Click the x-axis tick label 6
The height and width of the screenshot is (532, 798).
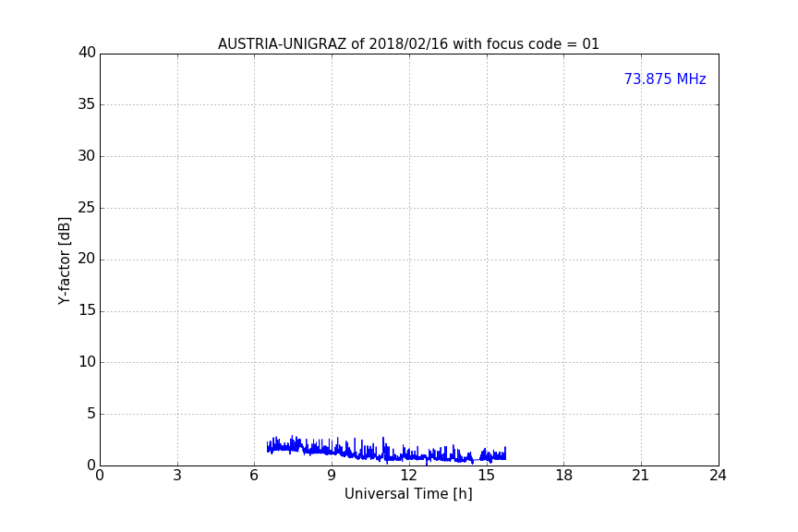[x=254, y=476]
